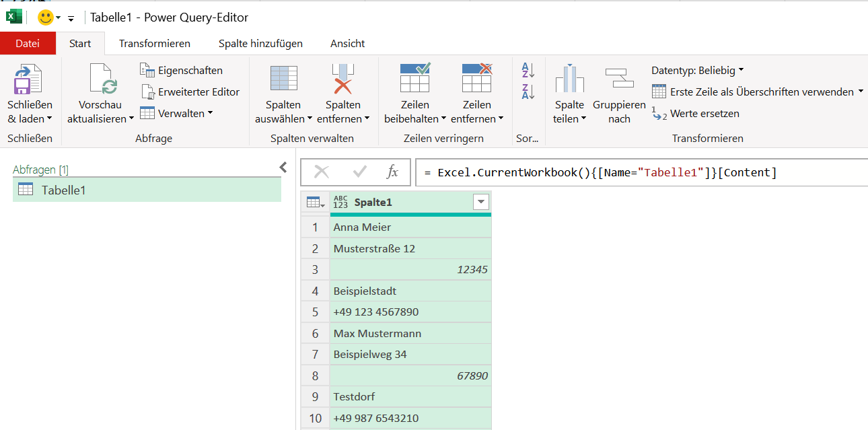This screenshot has height=430, width=868.
Task: Select the cell Beispielstadt
Action: [x=410, y=291]
